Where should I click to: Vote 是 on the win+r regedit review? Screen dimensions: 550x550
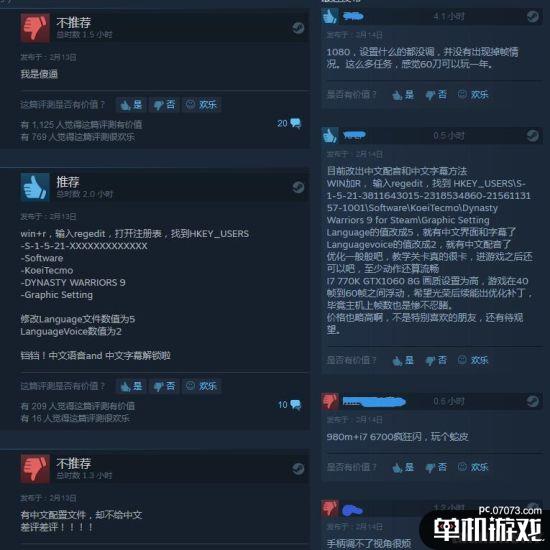131,386
